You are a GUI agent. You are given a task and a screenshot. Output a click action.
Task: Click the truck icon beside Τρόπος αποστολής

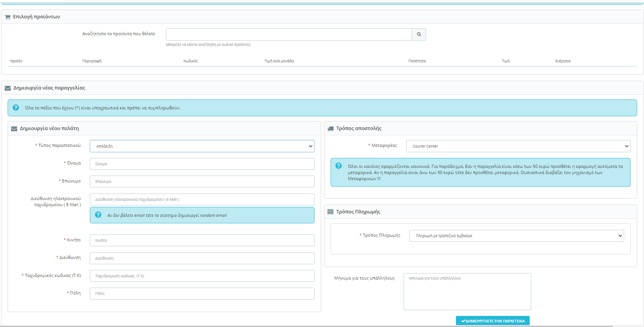(x=331, y=129)
